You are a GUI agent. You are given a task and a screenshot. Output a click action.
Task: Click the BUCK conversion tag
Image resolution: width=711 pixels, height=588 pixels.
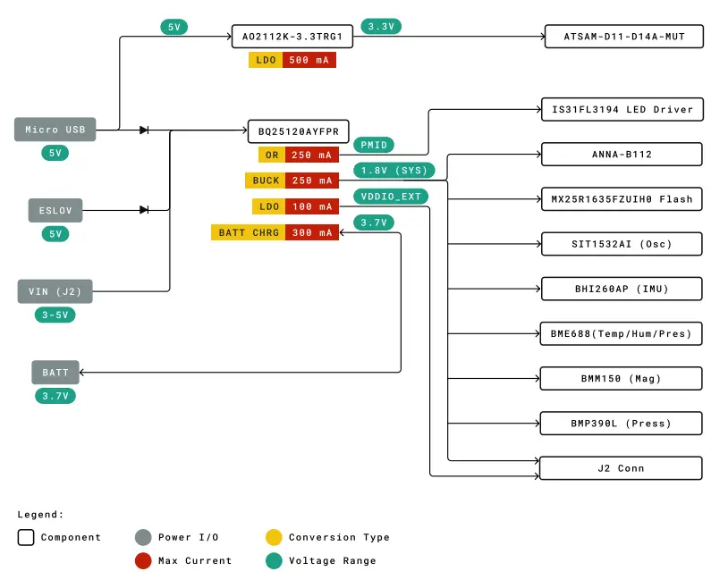click(266, 181)
